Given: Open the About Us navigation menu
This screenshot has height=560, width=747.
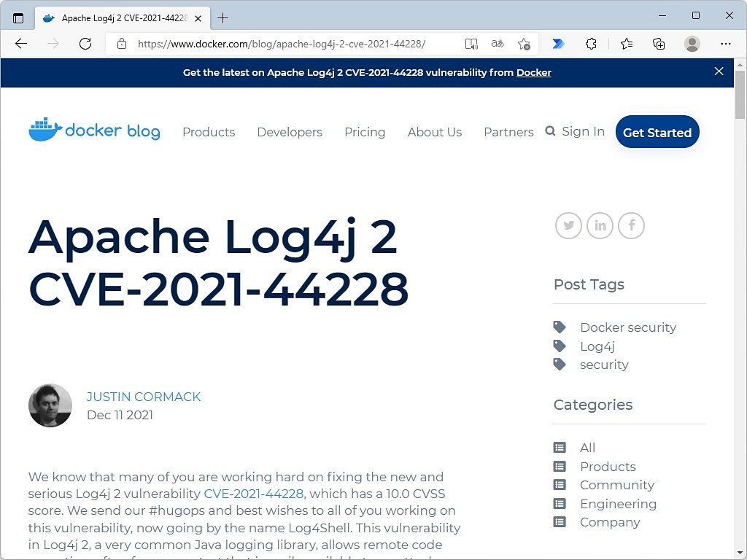Looking at the screenshot, I should [x=435, y=132].
